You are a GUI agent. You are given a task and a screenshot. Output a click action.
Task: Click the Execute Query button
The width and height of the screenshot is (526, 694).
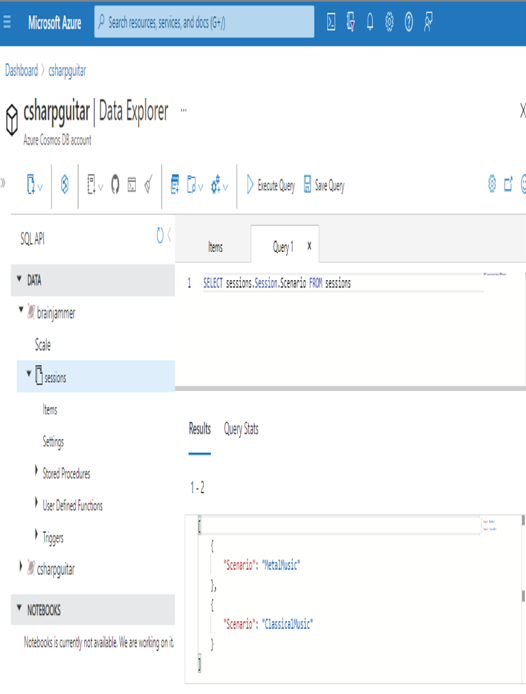click(271, 185)
